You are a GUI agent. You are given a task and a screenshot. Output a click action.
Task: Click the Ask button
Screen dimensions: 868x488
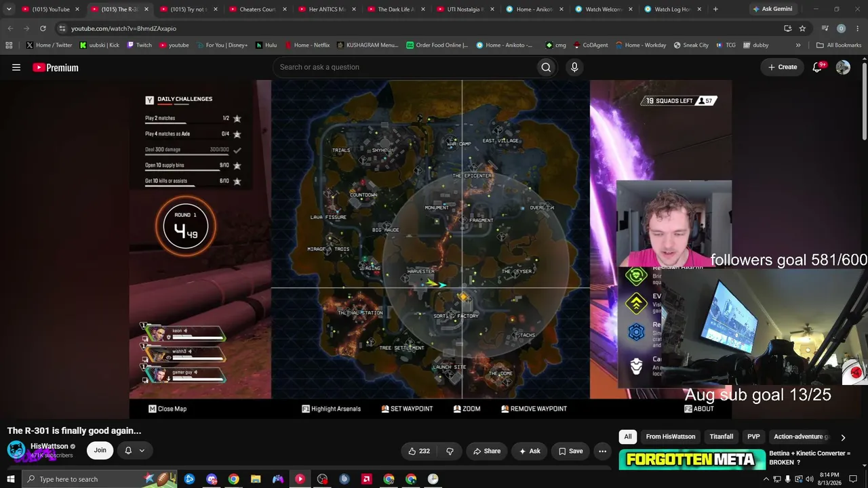[x=530, y=451]
